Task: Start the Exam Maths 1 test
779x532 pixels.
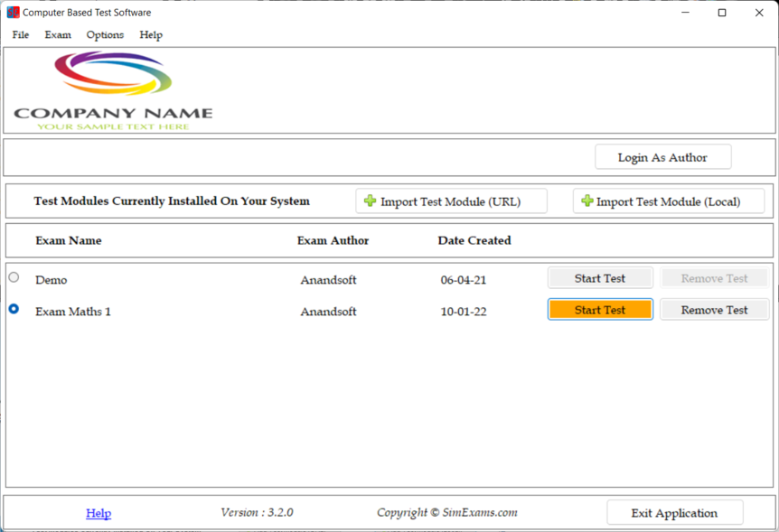Action: point(600,309)
